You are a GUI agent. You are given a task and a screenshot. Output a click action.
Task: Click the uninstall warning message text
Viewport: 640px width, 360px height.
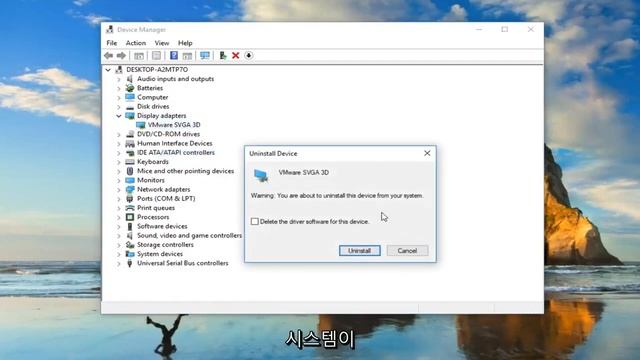(338, 196)
